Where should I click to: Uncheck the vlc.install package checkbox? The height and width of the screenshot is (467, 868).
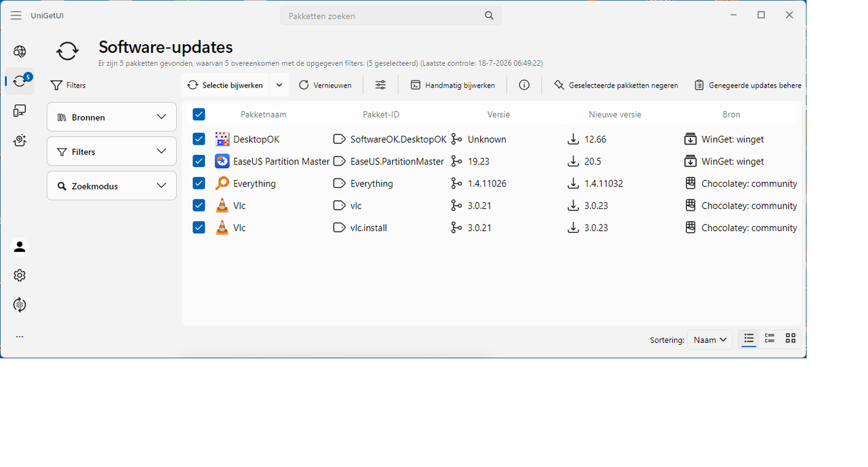199,227
